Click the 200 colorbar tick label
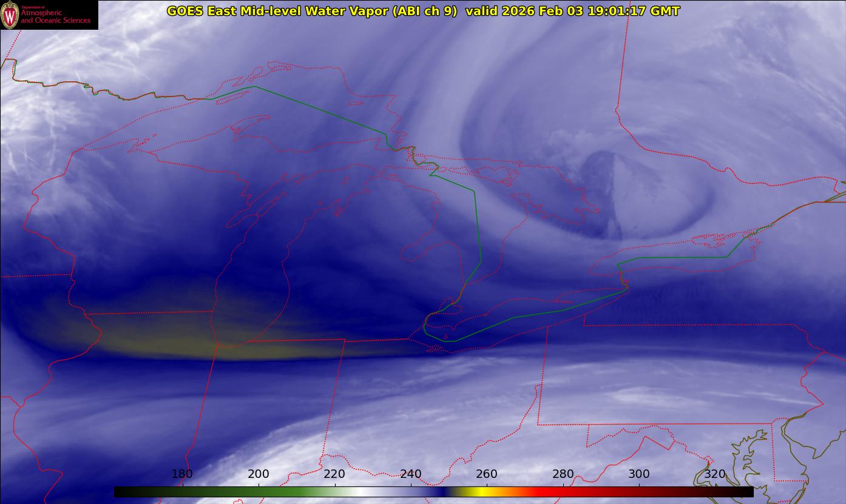The width and height of the screenshot is (846, 504). pyautogui.click(x=259, y=474)
